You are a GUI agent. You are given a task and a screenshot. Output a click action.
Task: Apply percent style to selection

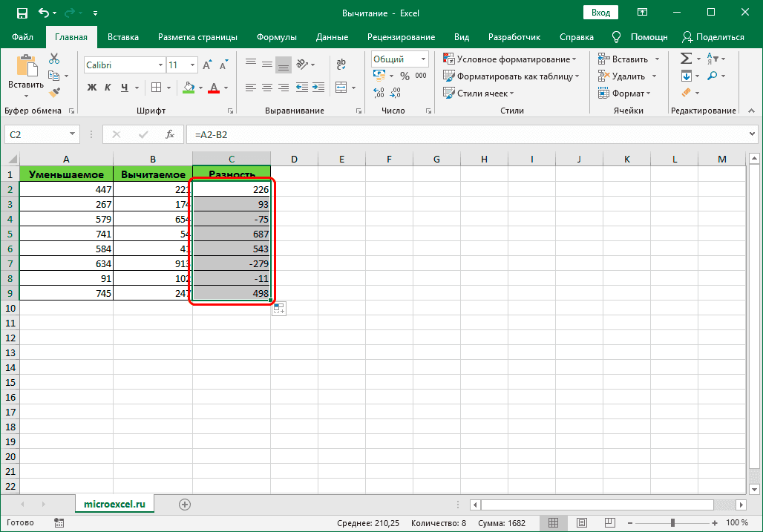[405, 75]
